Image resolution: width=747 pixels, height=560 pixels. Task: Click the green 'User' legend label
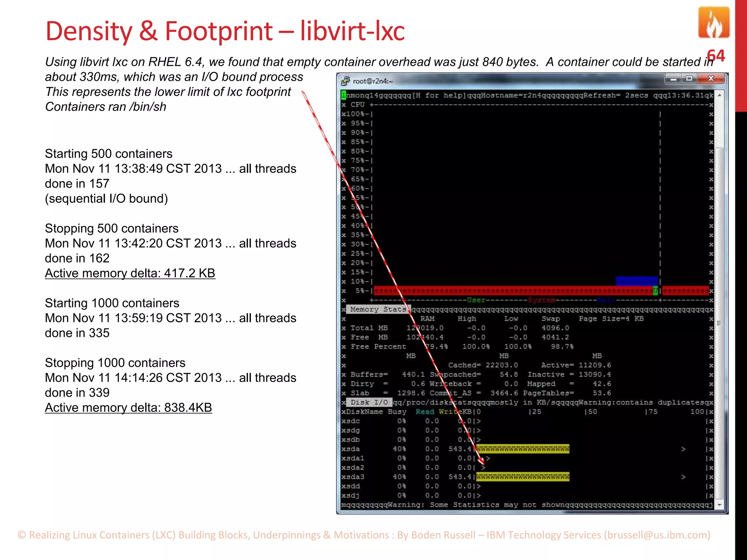[476, 300]
